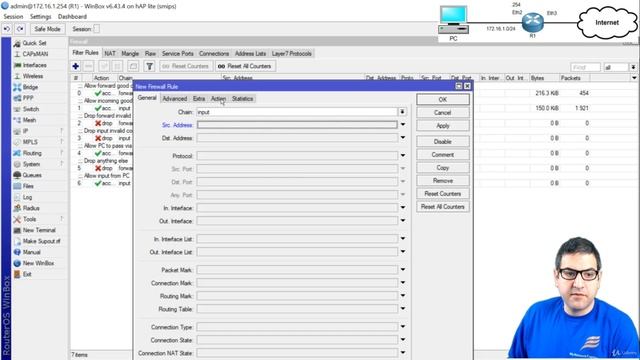Click inside the Src. Address input field

(297, 125)
